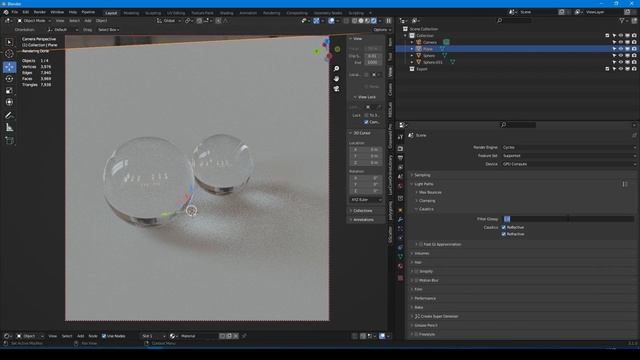Hide Sphere.001 via its eye icon

(x=621, y=62)
